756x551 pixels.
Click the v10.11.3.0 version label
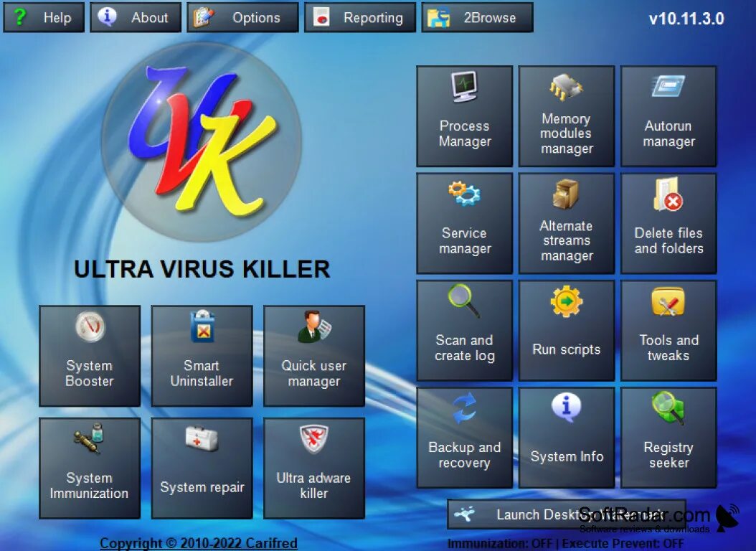pyautogui.click(x=686, y=19)
